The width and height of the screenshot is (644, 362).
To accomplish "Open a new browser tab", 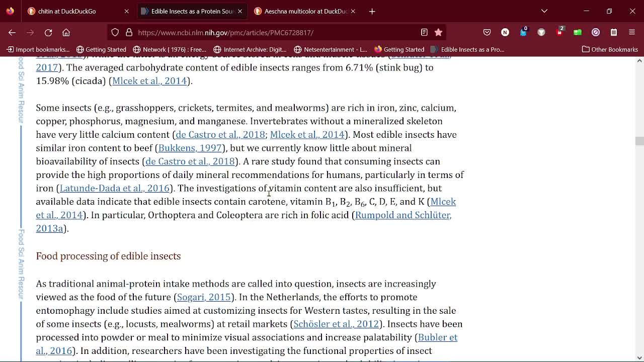I will point(372,11).
